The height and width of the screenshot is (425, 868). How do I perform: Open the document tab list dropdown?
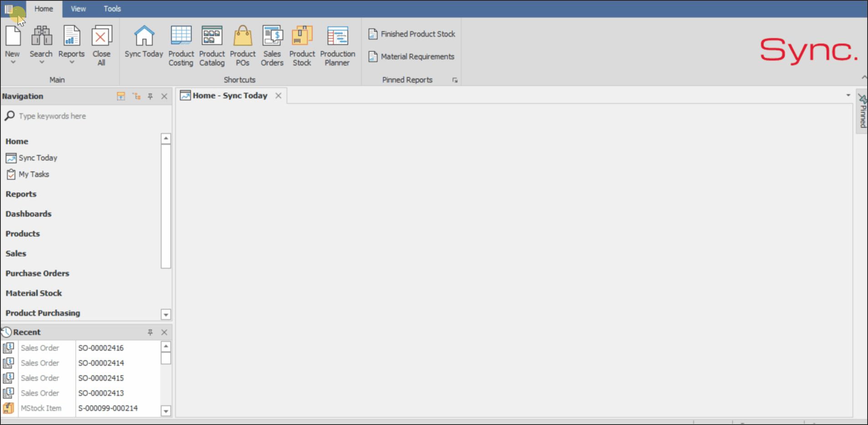(x=848, y=95)
